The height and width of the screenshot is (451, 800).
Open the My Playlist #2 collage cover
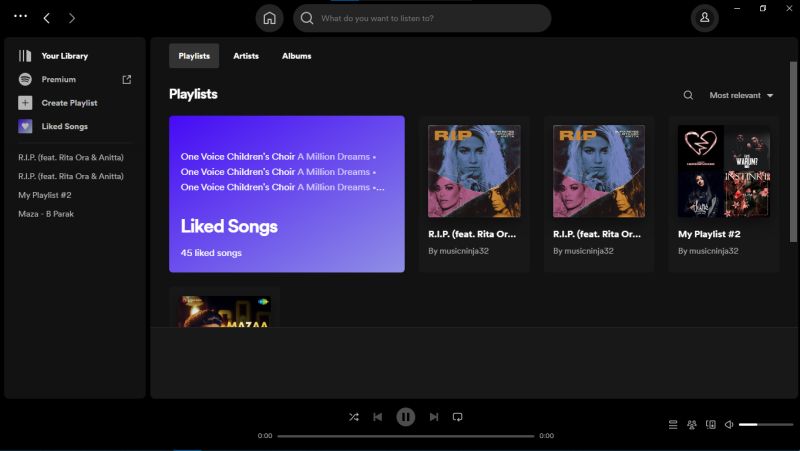(x=724, y=171)
